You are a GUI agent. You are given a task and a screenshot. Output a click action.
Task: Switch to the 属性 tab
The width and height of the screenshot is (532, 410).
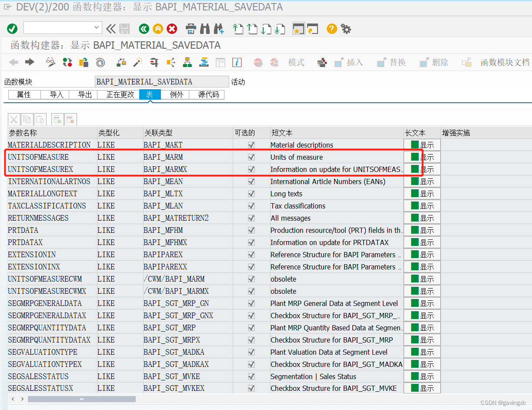24,94
